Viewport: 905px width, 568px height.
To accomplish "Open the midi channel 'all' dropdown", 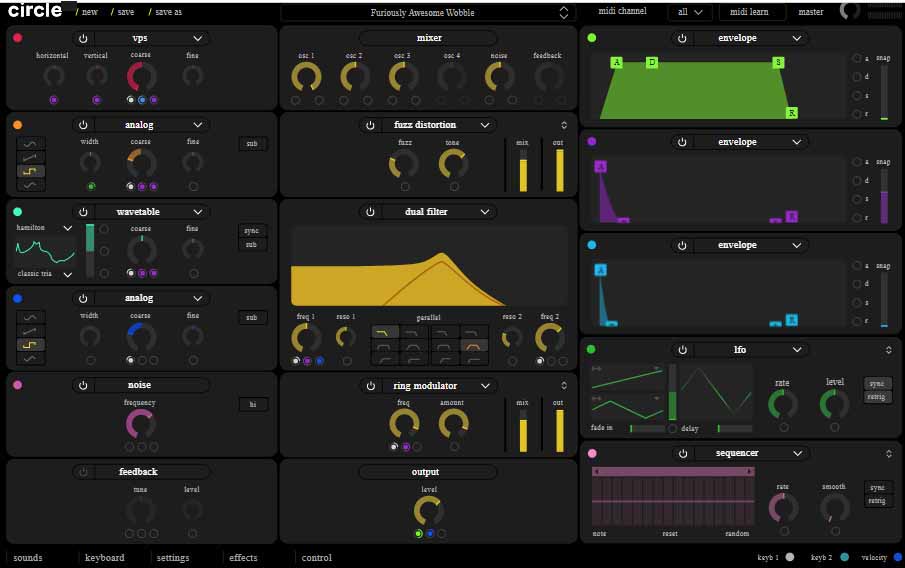I will [690, 12].
